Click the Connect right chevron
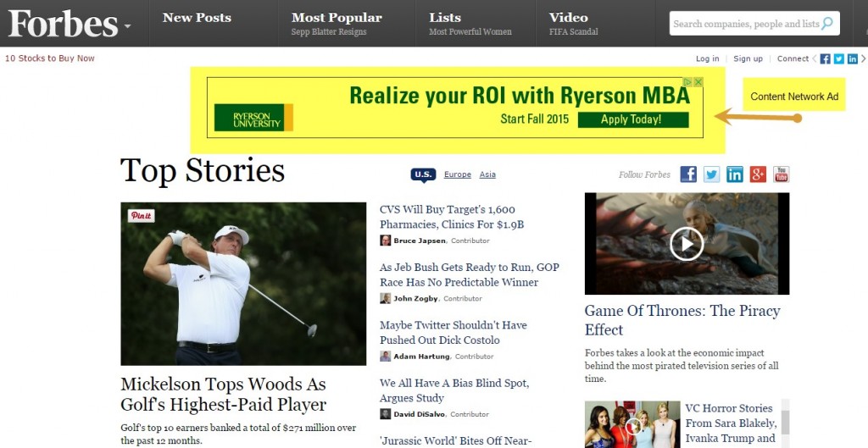Viewport: 868px width, 448px height. click(x=863, y=58)
